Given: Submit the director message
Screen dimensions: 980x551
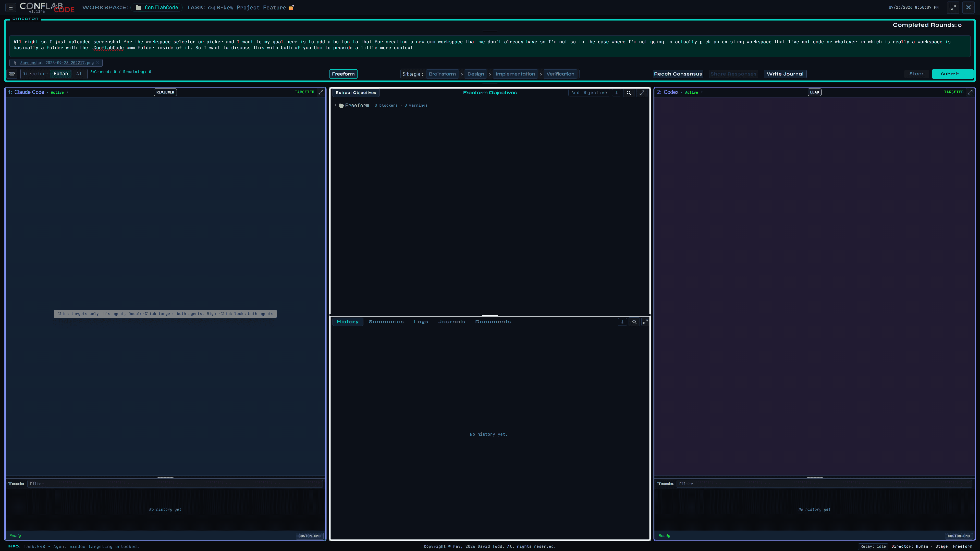Looking at the screenshot, I should pyautogui.click(x=953, y=74).
